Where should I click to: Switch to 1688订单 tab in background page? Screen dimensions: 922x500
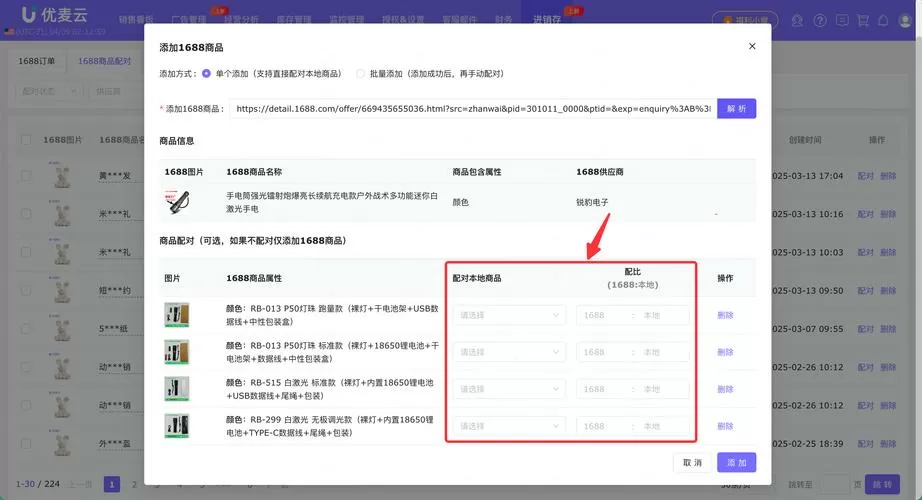click(36, 61)
